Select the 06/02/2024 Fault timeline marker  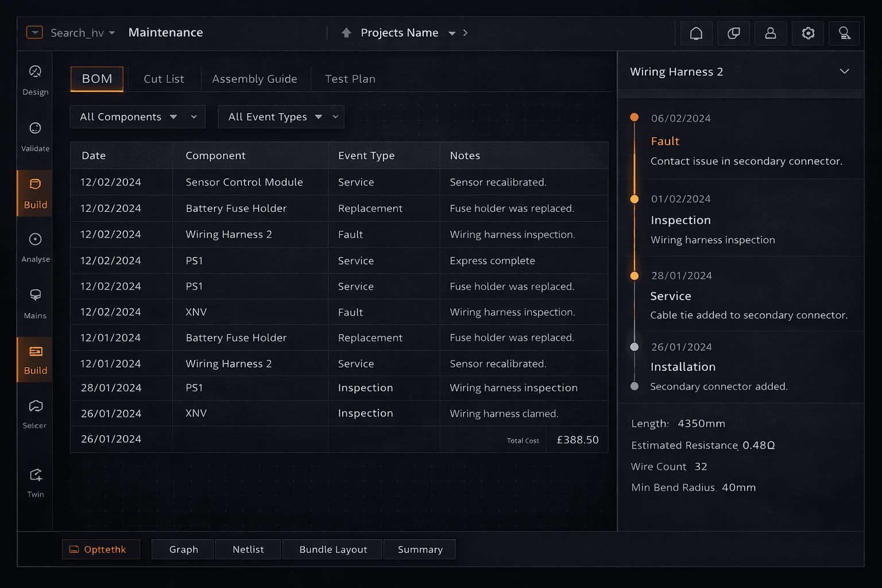pyautogui.click(x=635, y=118)
